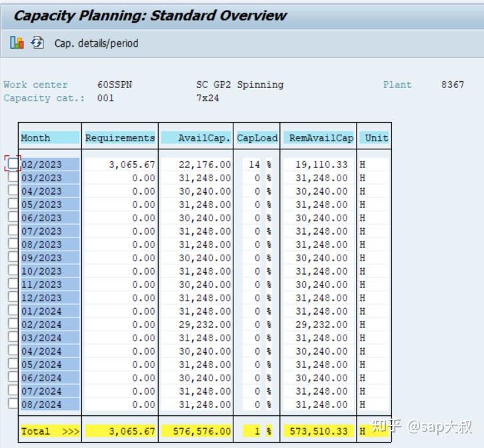Viewport: 484px width, 448px height.
Task: Select the 06/2023 row checkbox
Action: (x=13, y=217)
